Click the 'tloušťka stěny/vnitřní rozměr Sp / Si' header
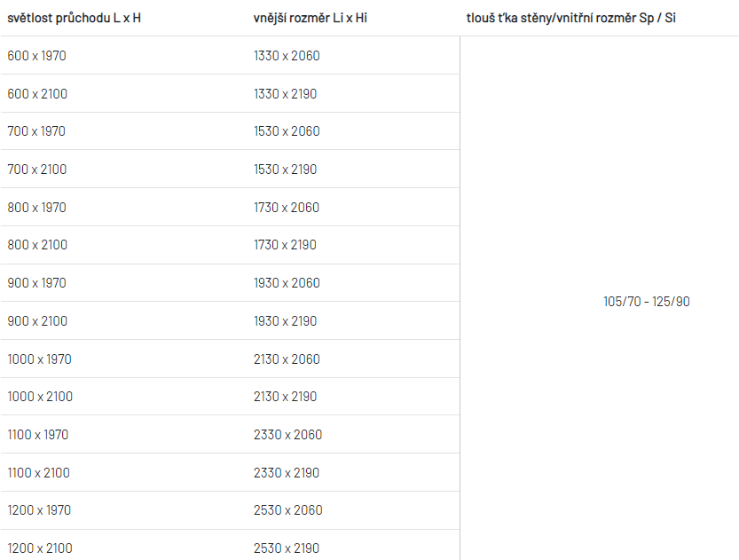 tap(571, 18)
